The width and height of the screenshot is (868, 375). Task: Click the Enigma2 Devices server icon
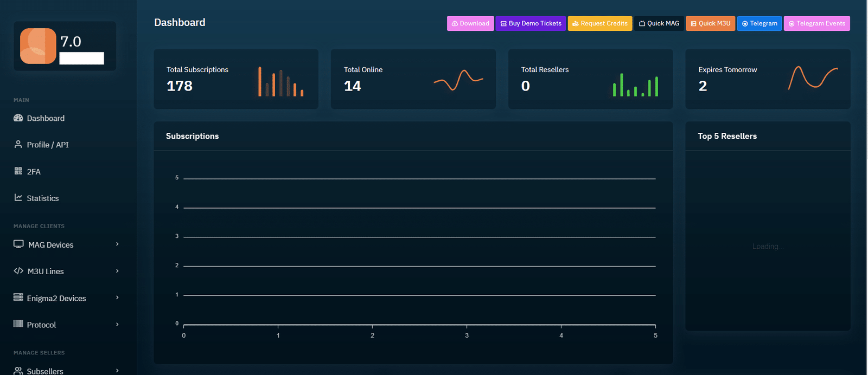tap(18, 298)
